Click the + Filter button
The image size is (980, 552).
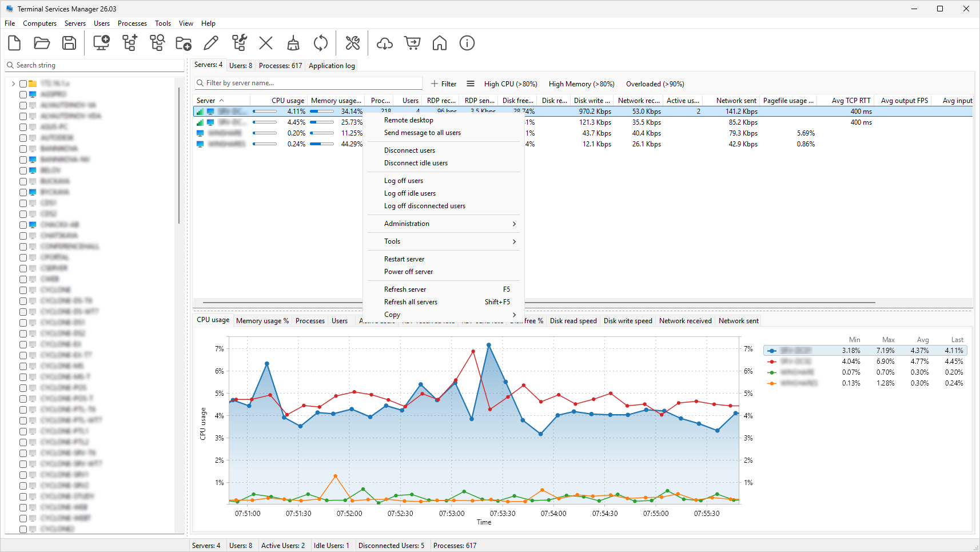tap(444, 84)
